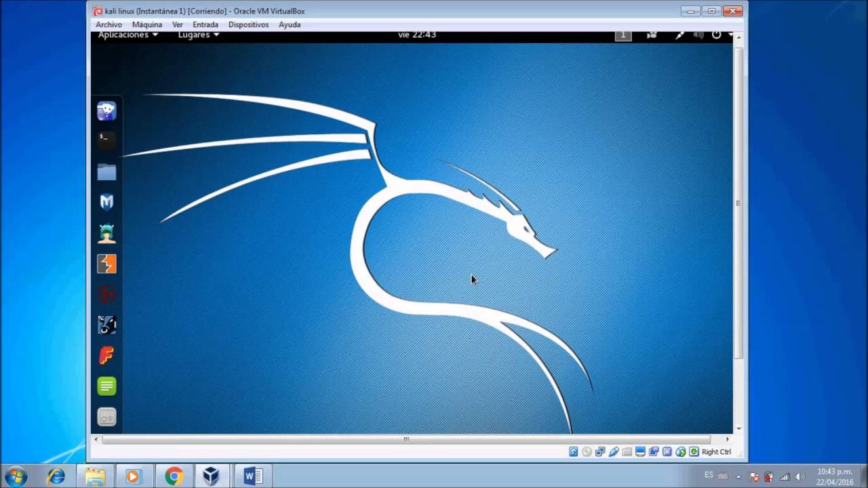Expand the system menu arrow beside power icon

[730, 35]
